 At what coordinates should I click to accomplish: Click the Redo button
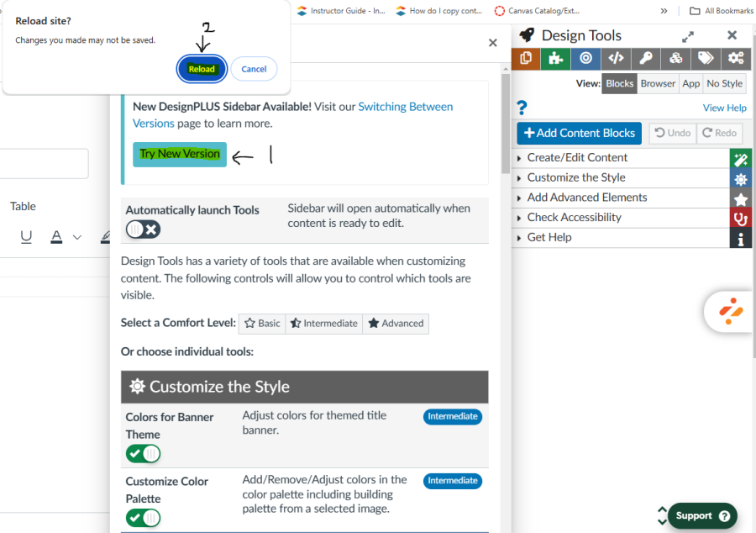pyautogui.click(x=719, y=133)
